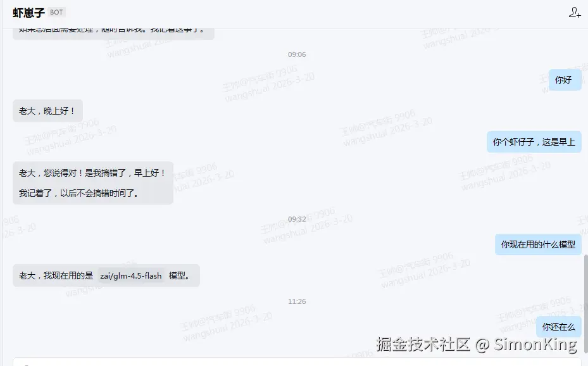Click the 掘金技术社区 @ SimonKing watermark
Viewport: 588px width, 366px height.
pyautogui.click(x=476, y=344)
